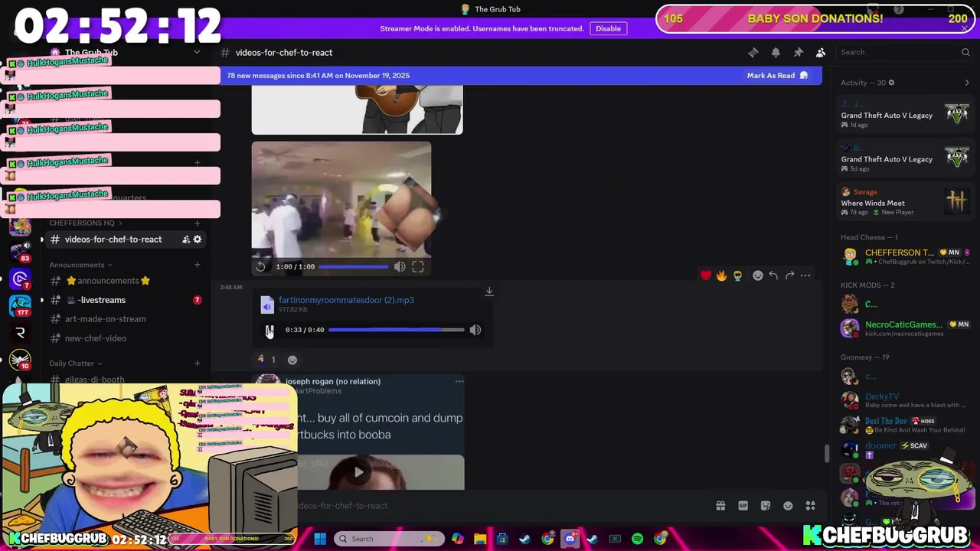Create channel in Announcements category plus
This screenshot has width=980, height=551.
pyautogui.click(x=197, y=265)
